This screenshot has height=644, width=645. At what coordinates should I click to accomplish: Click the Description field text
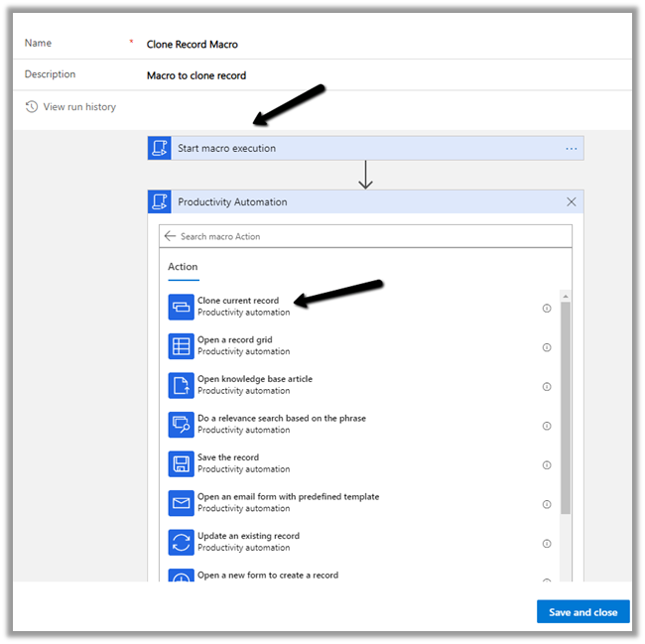pos(196,75)
